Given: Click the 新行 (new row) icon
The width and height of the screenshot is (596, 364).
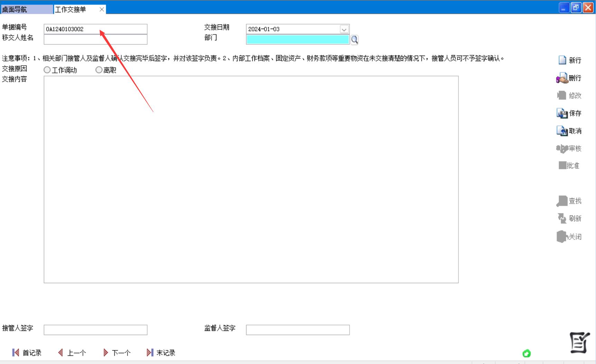Looking at the screenshot, I should [x=562, y=60].
